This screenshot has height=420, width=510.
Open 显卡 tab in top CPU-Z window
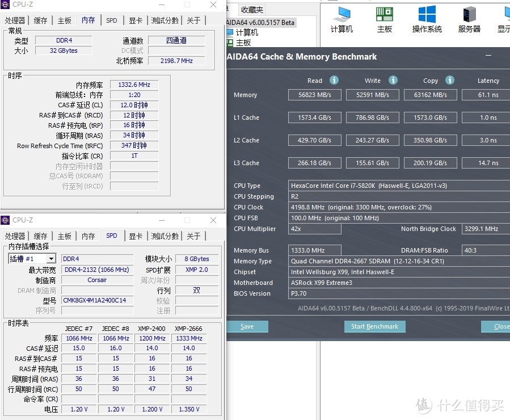(136, 20)
